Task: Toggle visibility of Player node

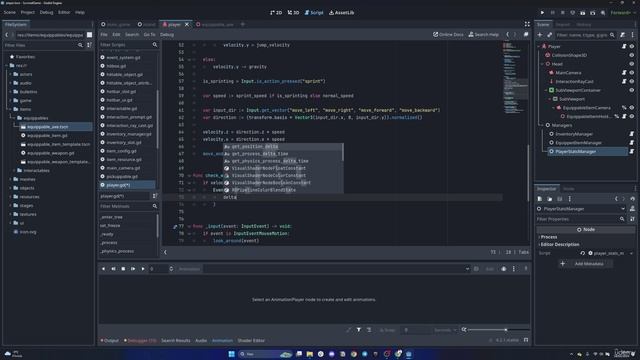Action: point(632,47)
